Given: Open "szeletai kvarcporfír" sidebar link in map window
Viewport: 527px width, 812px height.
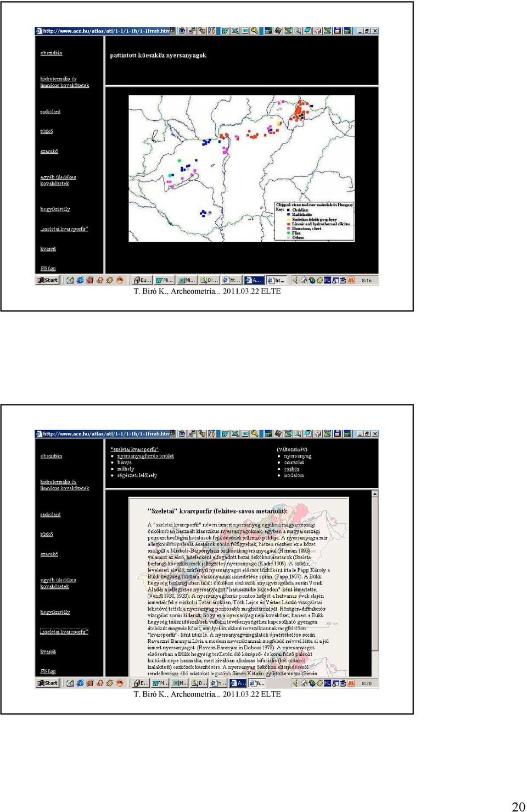Looking at the screenshot, I should 64,229.
